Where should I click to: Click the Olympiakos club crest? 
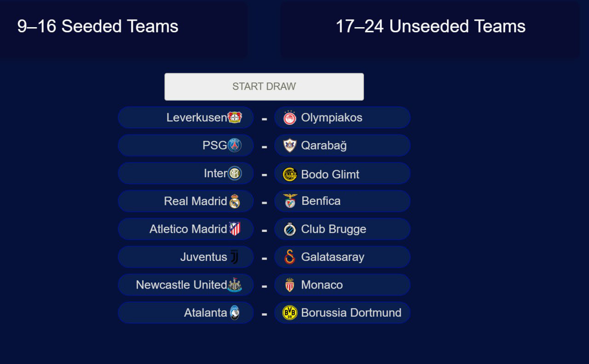tap(290, 118)
